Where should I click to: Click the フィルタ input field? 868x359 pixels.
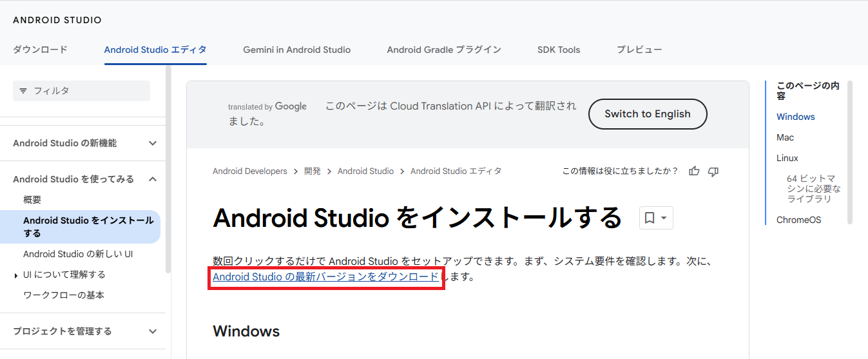tap(88, 91)
